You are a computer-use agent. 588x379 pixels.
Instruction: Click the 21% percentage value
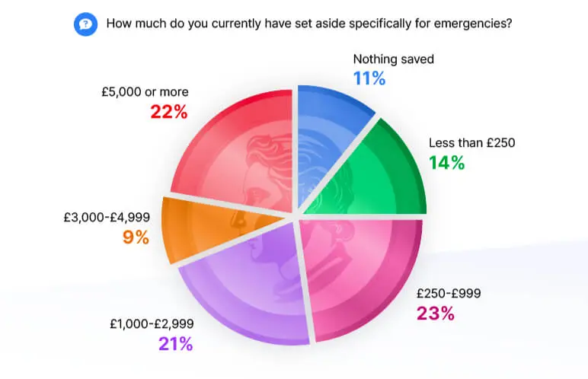point(175,343)
